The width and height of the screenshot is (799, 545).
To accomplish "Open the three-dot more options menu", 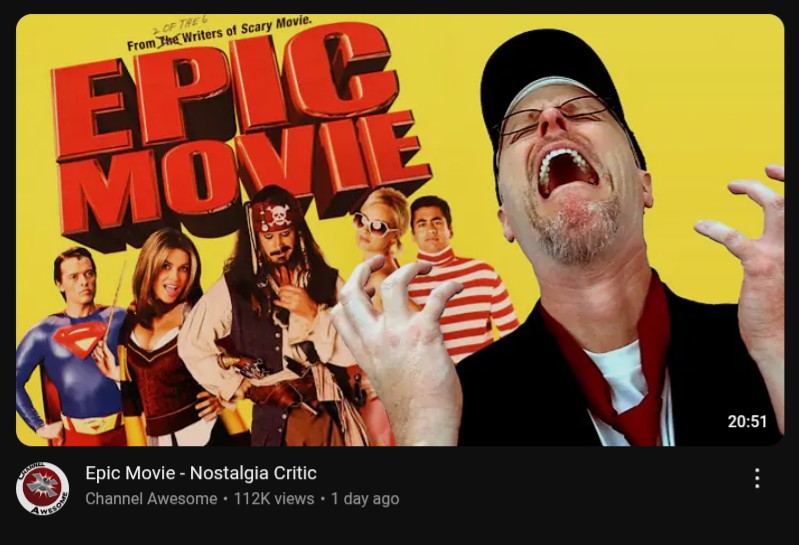I will pyautogui.click(x=757, y=478).
